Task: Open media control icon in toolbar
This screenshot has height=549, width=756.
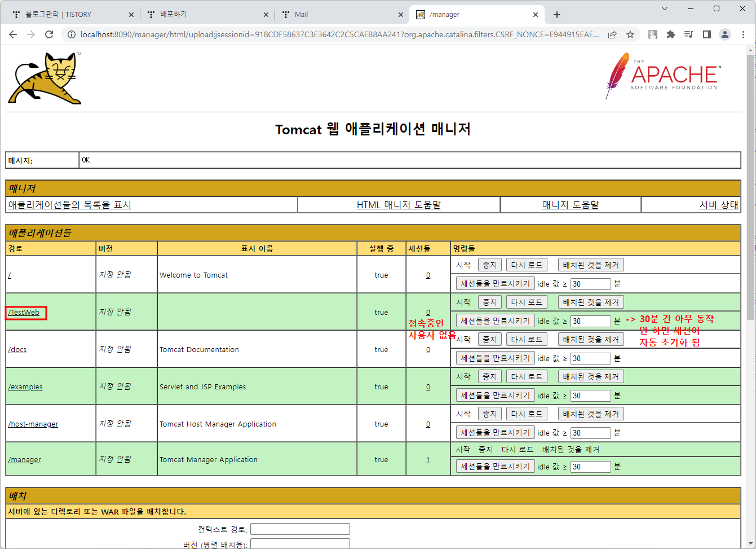Action: (688, 34)
